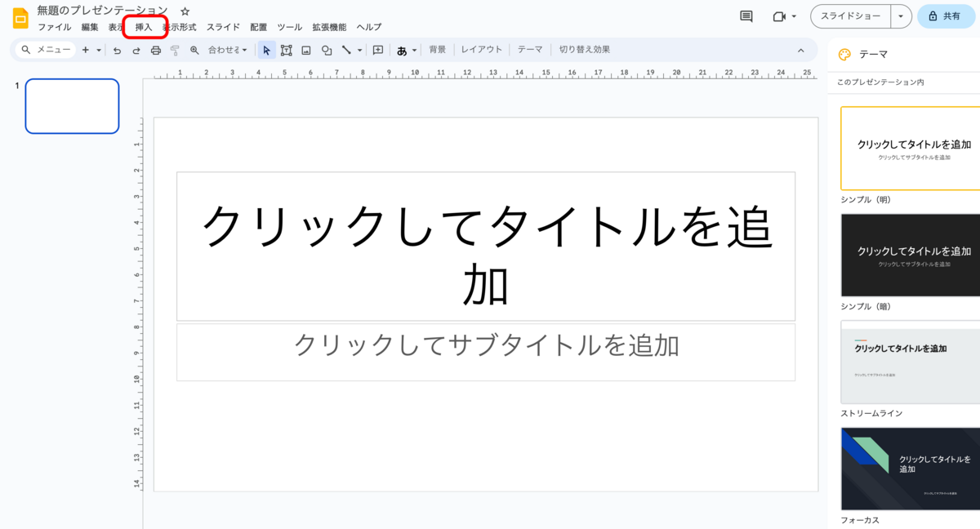This screenshot has width=980, height=529.
Task: Search menus in メニュー box
Action: pyautogui.click(x=47, y=50)
